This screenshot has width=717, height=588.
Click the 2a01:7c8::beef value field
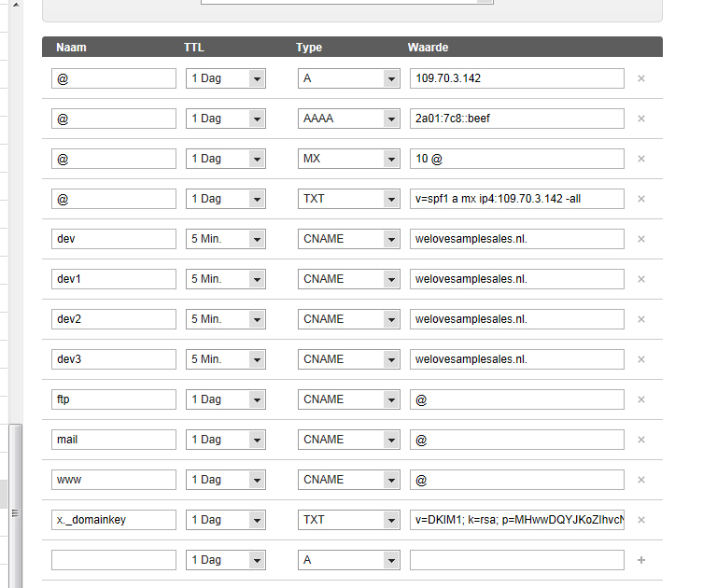[516, 119]
